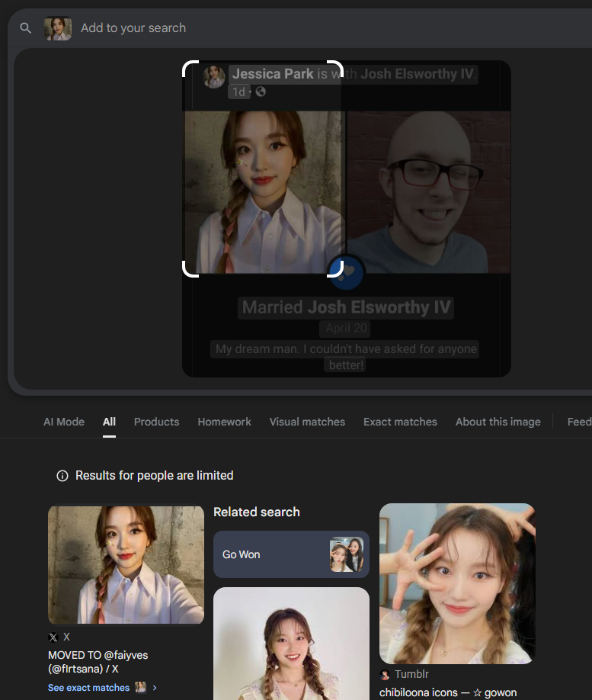The image size is (592, 700).
Task: Switch to Exact matches tab
Action: point(400,422)
